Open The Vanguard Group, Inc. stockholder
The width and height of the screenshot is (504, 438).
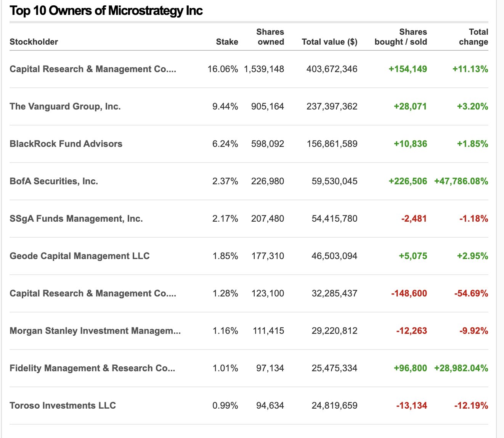65,106
